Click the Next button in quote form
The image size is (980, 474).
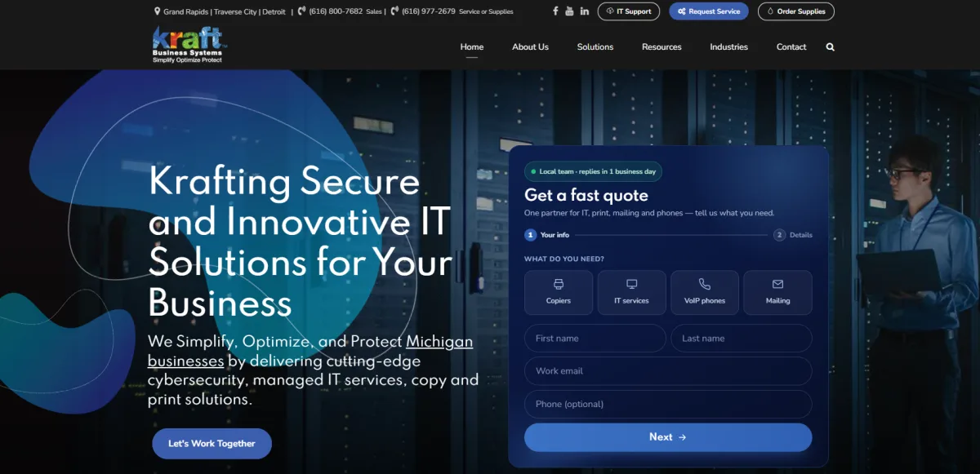click(668, 437)
